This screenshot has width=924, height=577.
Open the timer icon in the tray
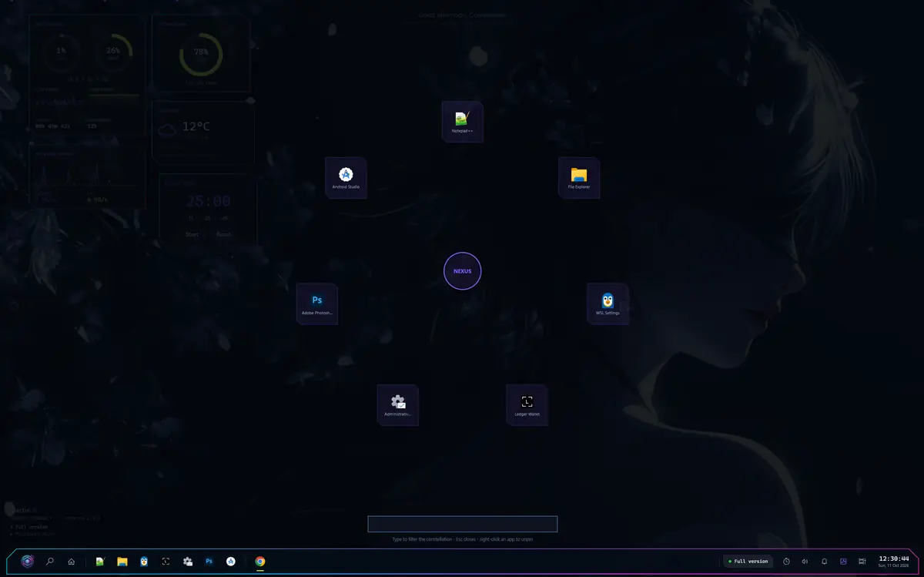point(786,562)
